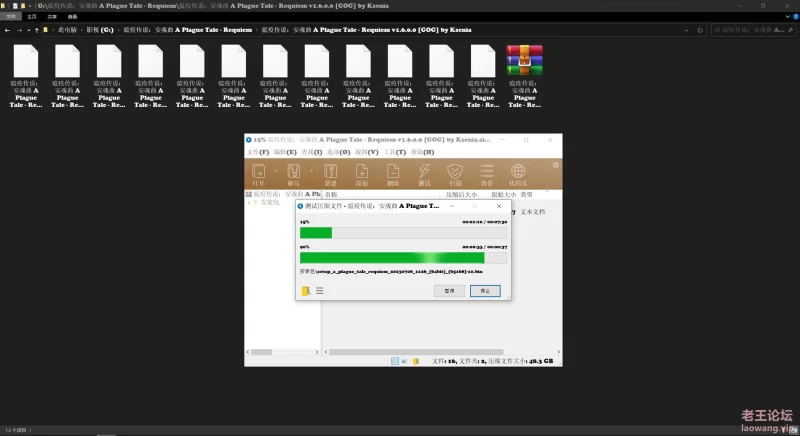Screen dimensions: 800x436
Task: Select 安装包 folder in archive tree
Action: 270,202
